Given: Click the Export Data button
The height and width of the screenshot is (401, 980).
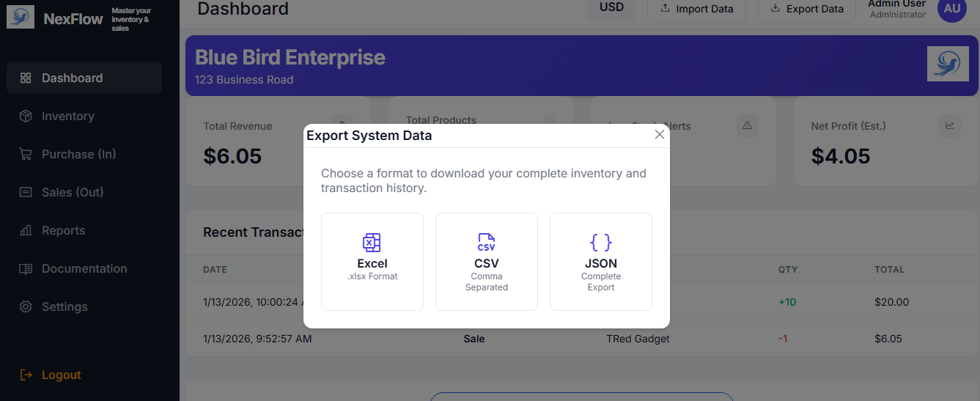Looking at the screenshot, I should point(807,9).
